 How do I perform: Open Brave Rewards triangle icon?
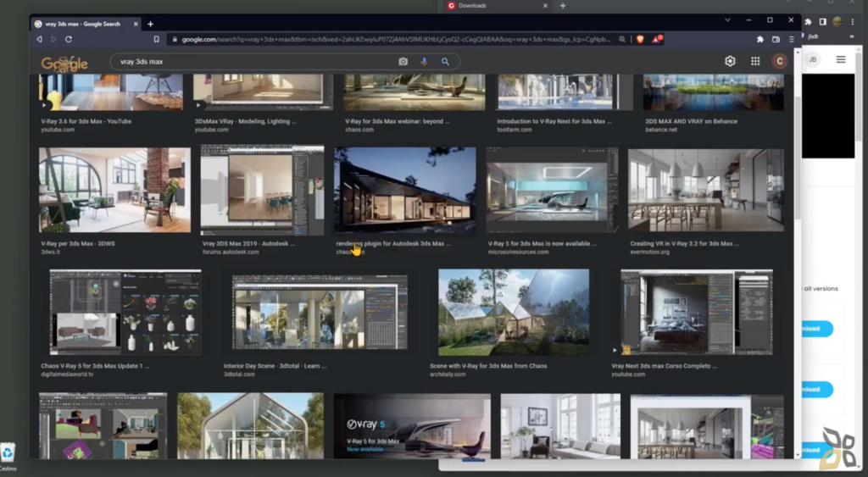(657, 39)
